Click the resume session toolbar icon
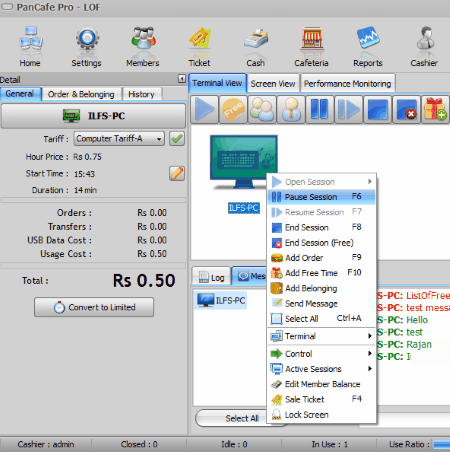The image size is (450, 452). pos(349,109)
